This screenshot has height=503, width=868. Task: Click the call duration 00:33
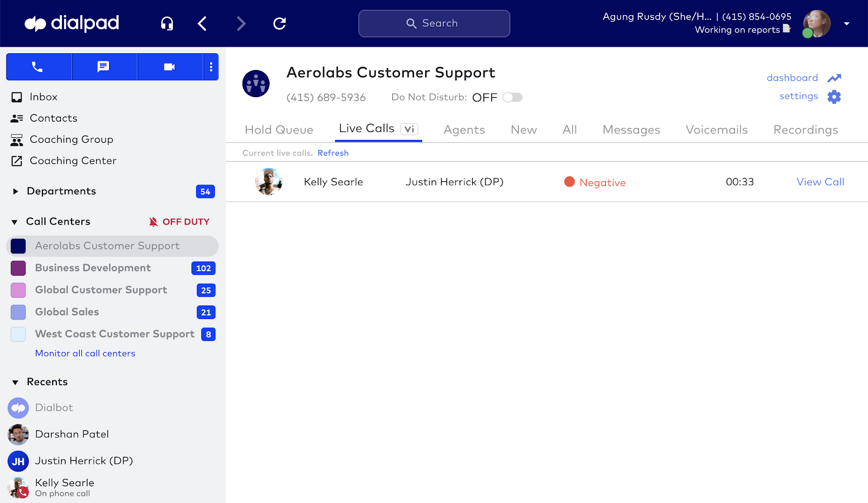(x=740, y=182)
